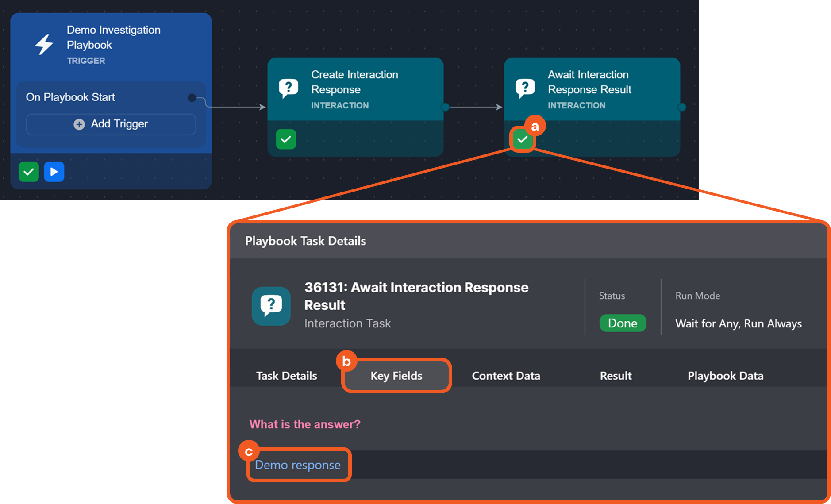Open the Context Data tab
Viewport: 831px width, 504px height.
[x=506, y=376]
